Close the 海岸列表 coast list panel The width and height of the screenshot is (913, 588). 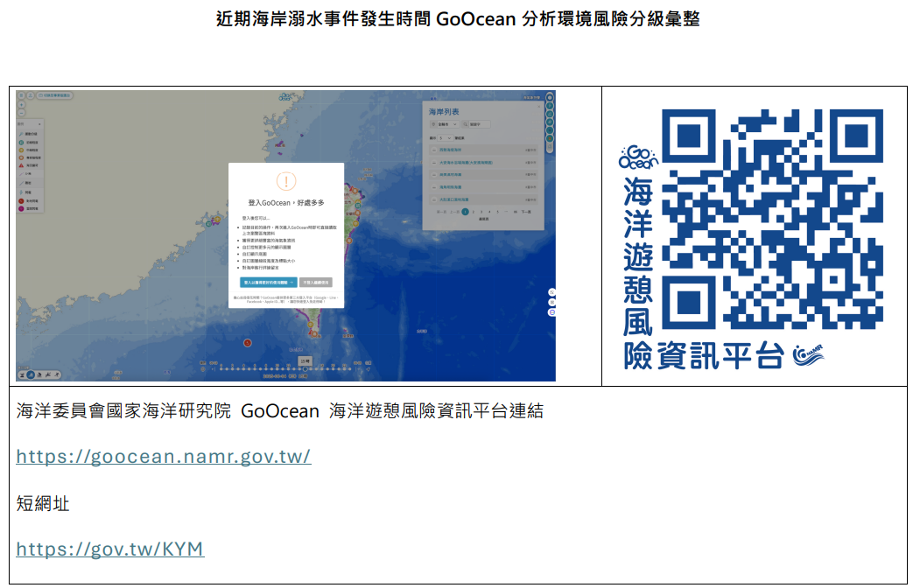tap(538, 106)
